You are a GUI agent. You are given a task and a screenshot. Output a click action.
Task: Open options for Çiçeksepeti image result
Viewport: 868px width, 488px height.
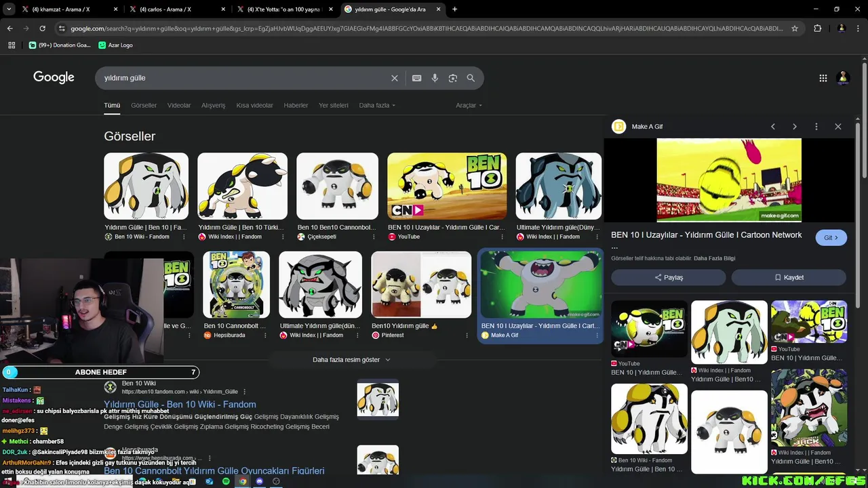374,237
